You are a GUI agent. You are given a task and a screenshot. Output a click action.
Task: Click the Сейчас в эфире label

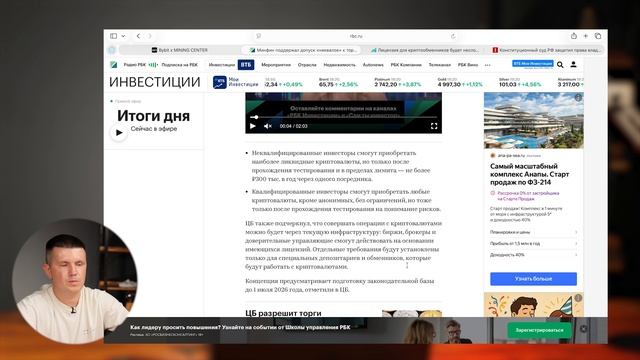tap(154, 129)
